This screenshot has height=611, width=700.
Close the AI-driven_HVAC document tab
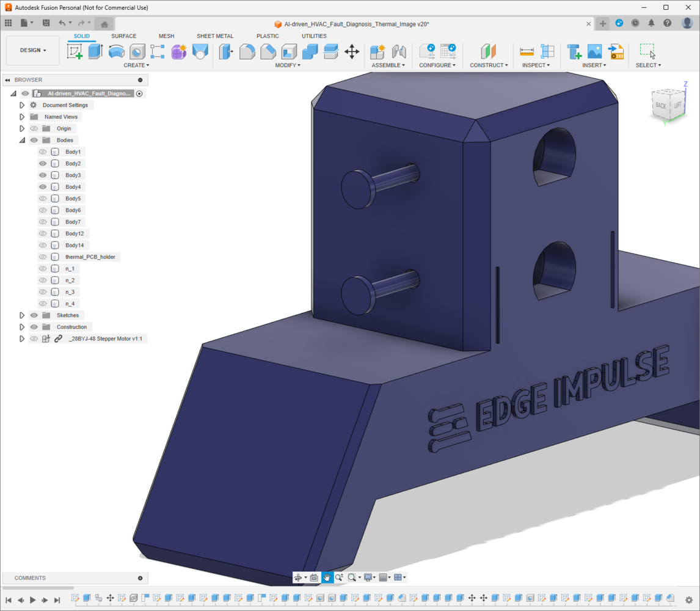pyautogui.click(x=588, y=24)
